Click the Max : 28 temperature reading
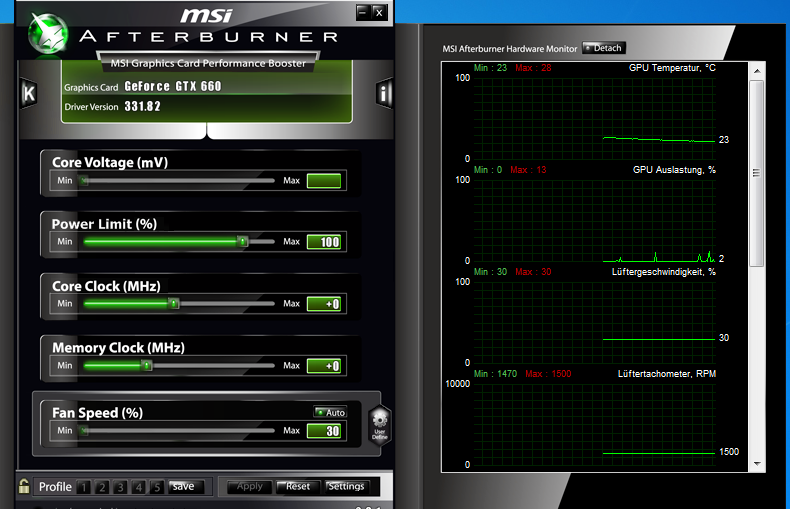790x509 pixels. tap(533, 68)
